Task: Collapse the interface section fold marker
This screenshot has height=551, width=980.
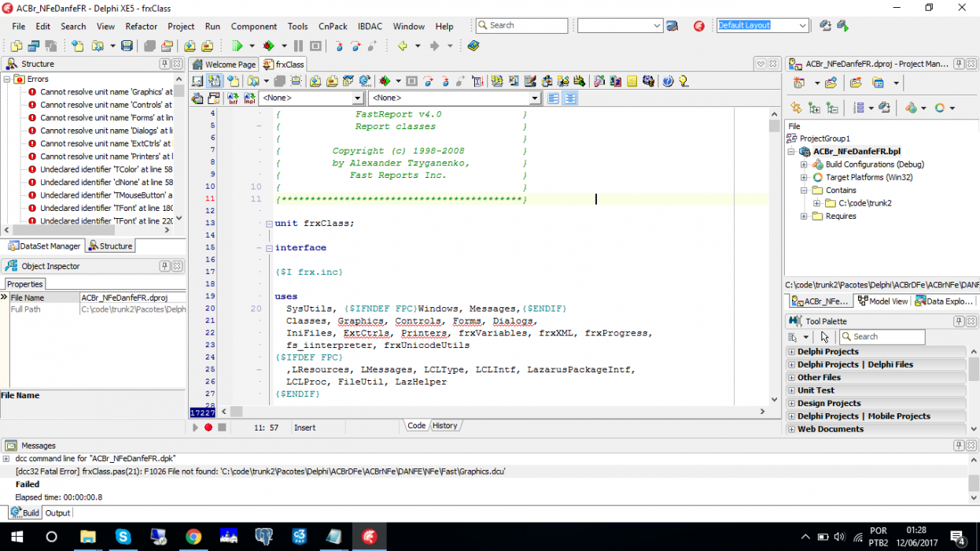Action: tap(268, 248)
